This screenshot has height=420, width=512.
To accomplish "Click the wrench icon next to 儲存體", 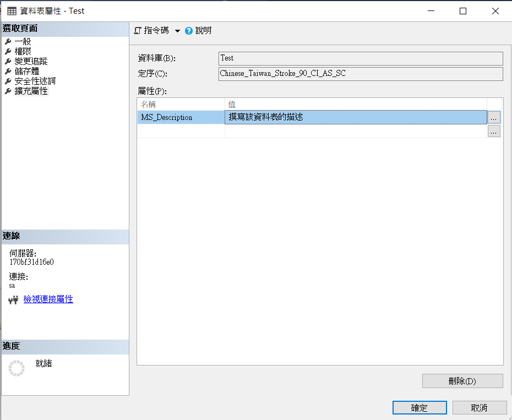I will coord(8,71).
